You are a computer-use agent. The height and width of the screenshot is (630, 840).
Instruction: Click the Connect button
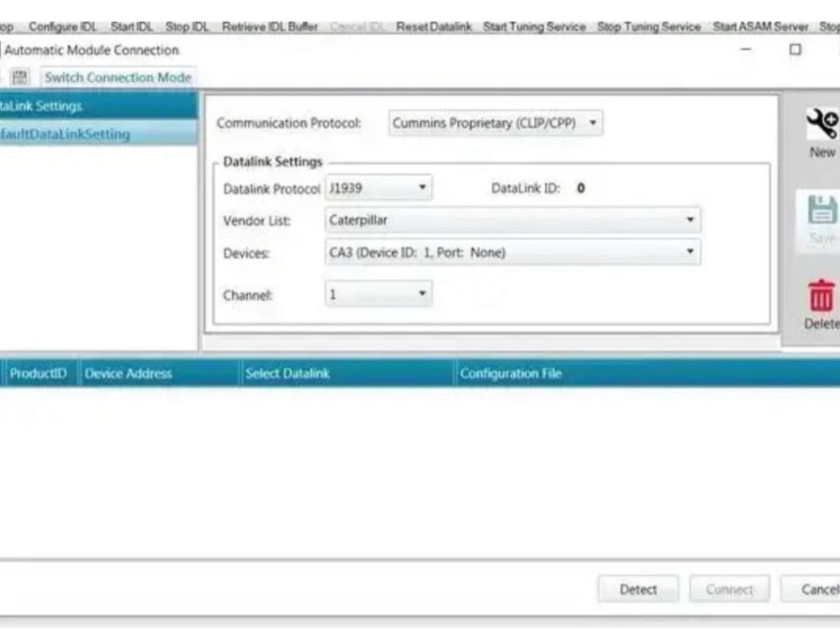click(x=729, y=590)
